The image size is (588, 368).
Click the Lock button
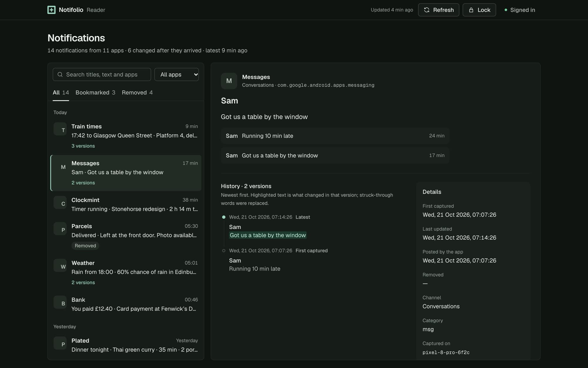479,10
